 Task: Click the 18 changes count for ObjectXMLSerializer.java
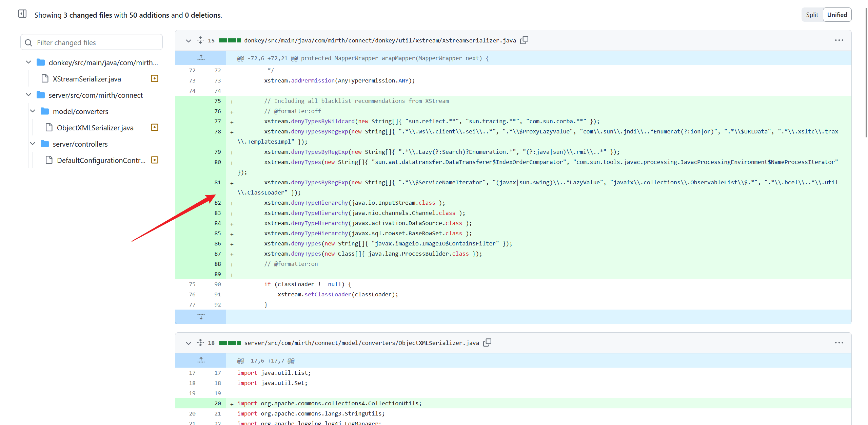point(211,343)
